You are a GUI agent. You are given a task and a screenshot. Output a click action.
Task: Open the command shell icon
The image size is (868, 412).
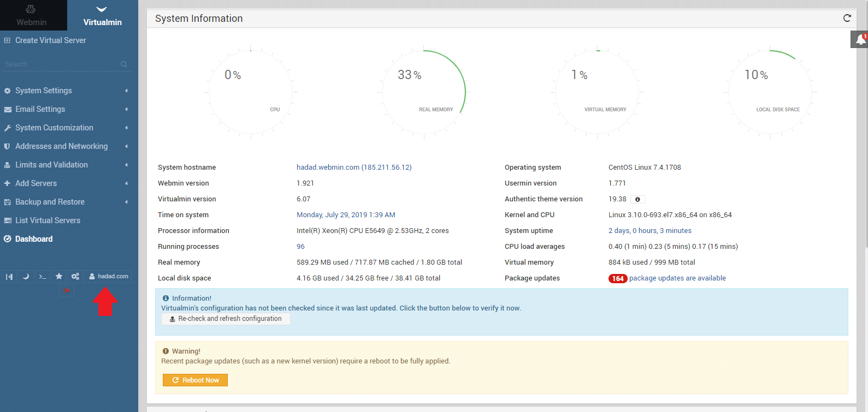click(x=43, y=277)
